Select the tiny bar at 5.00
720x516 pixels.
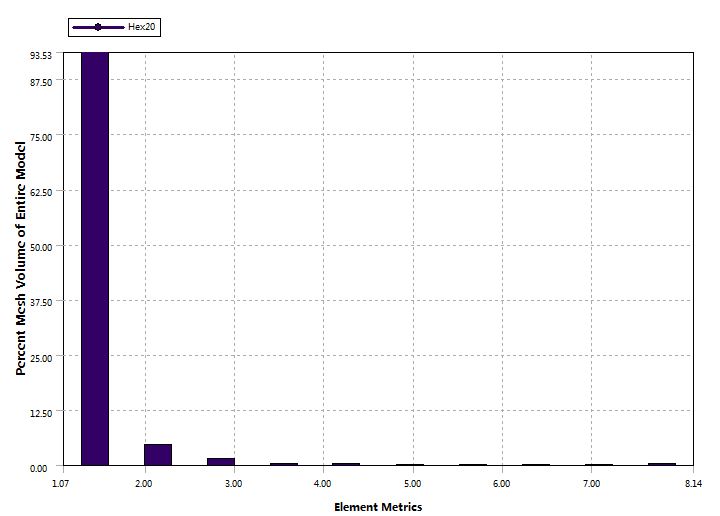(409, 465)
